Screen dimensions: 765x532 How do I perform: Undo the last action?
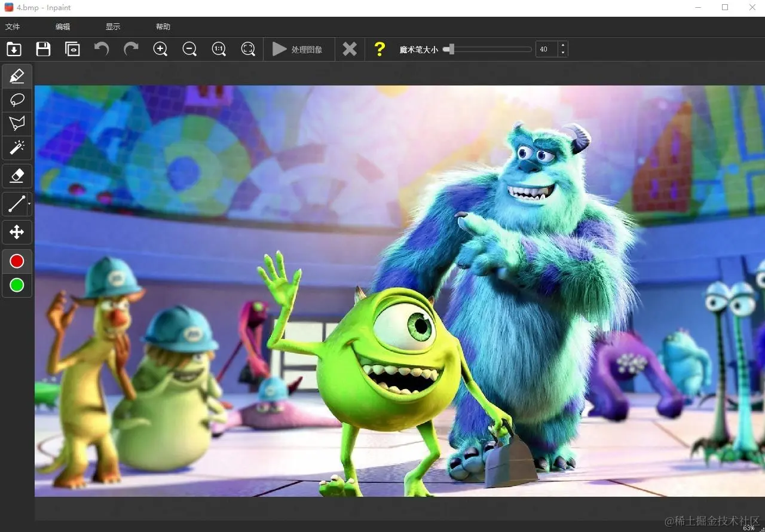(102, 49)
